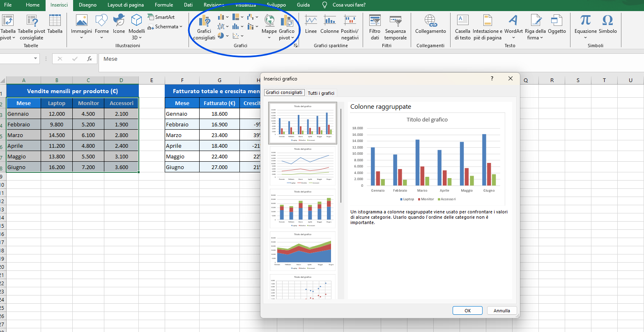Image resolution: width=644 pixels, height=332 pixels.
Task: Select the stacked area chart thumbnail
Action: 303,251
